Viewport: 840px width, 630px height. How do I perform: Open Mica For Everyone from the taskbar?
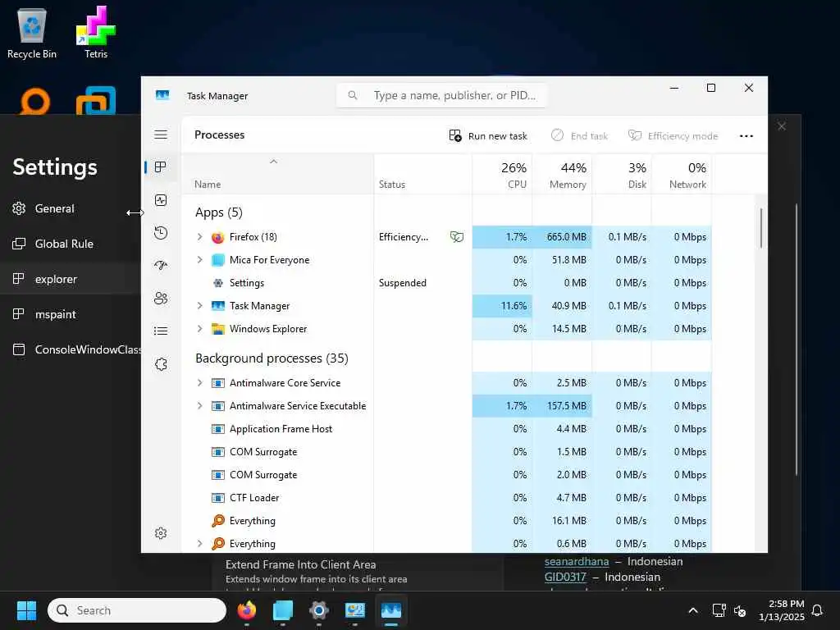click(283, 610)
